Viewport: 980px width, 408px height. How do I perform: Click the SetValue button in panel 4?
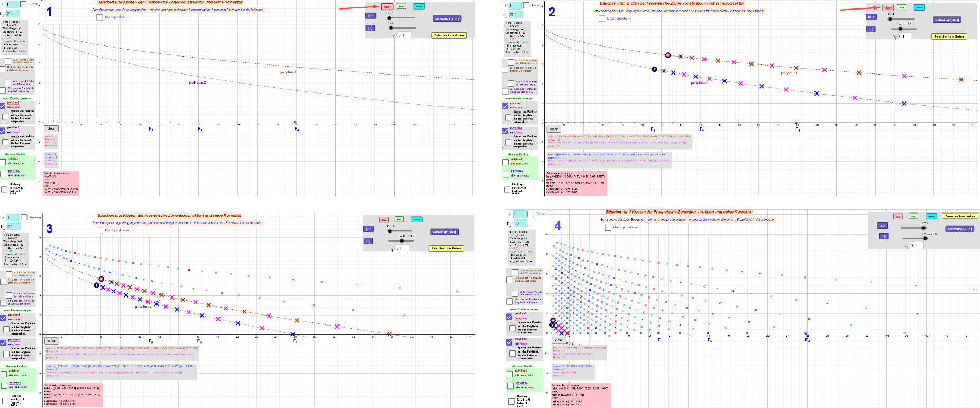click(959, 229)
